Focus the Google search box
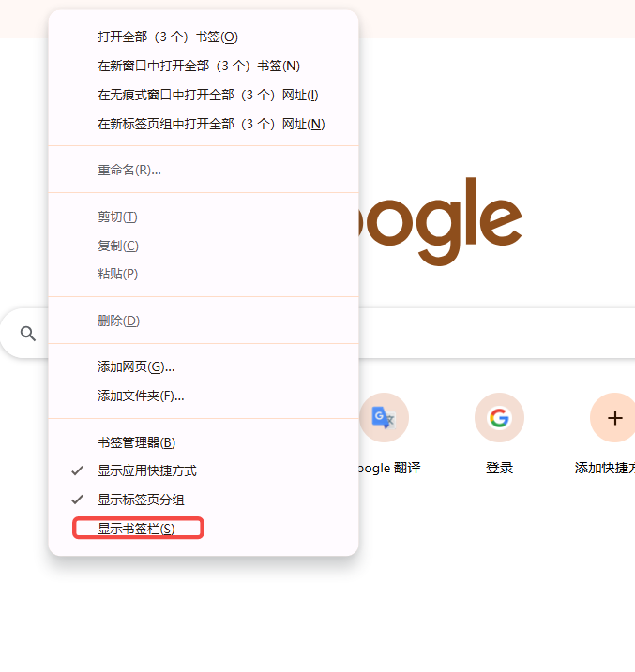 [x=496, y=333]
